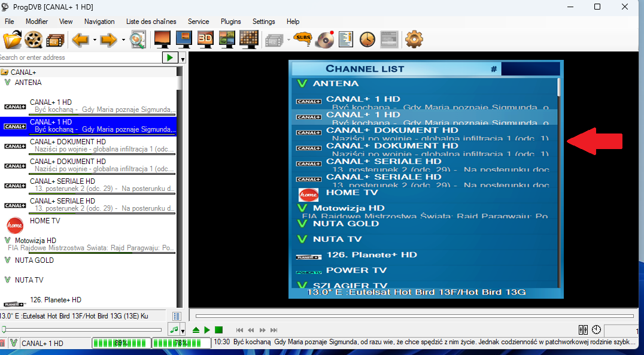Start recording with the red-dot disc icon
Viewport: 644px width, 355px height.
pos(325,40)
